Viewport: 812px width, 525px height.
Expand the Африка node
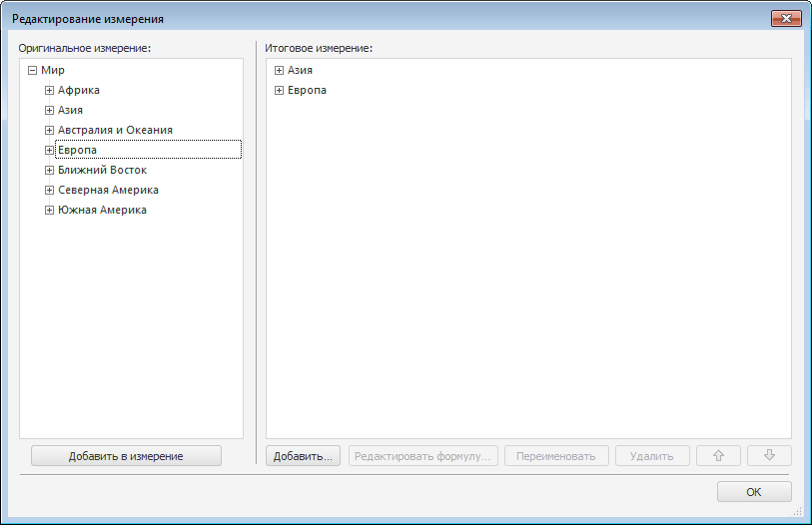click(49, 90)
